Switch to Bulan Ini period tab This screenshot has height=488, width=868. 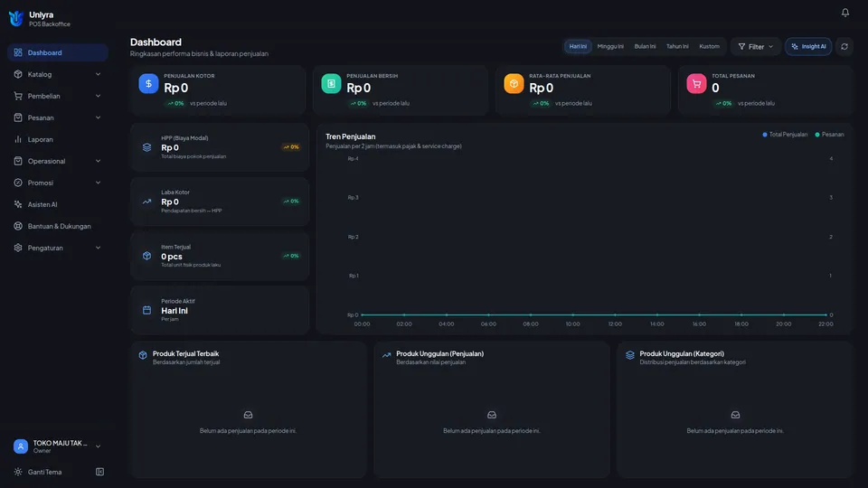pos(645,46)
